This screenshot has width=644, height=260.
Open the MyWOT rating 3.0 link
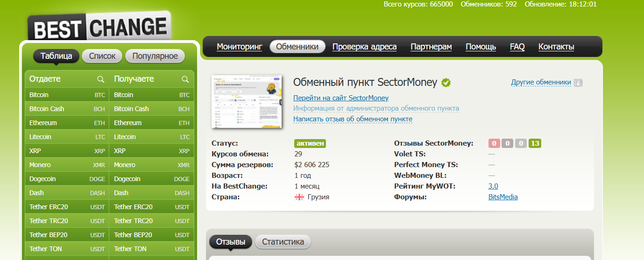493,186
